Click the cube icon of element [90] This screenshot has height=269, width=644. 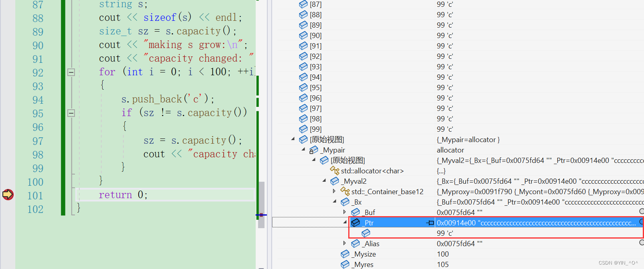pos(303,35)
